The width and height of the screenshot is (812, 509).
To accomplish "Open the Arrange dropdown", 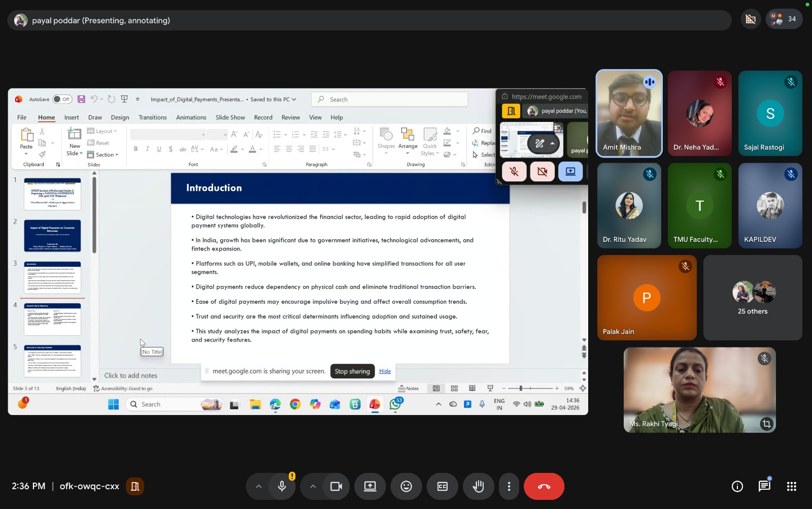I will click(x=408, y=141).
